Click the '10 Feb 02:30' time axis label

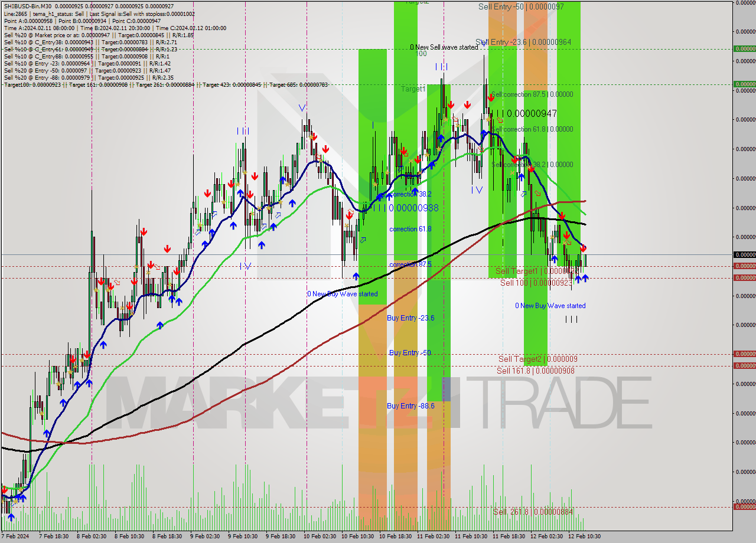pyautogui.click(x=320, y=537)
